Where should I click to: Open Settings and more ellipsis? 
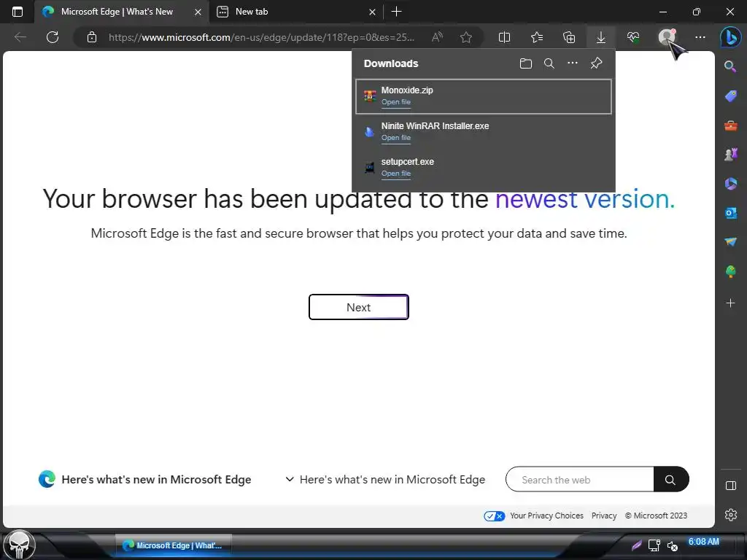point(700,37)
